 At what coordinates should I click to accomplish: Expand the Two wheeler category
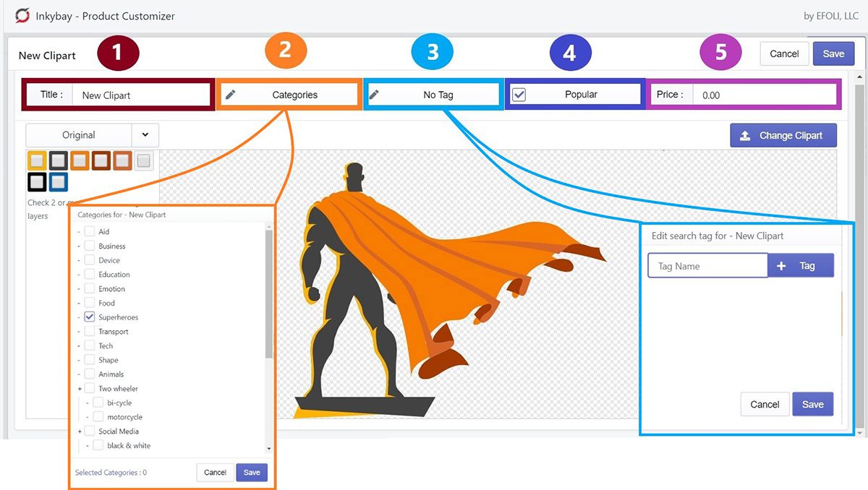click(x=80, y=388)
